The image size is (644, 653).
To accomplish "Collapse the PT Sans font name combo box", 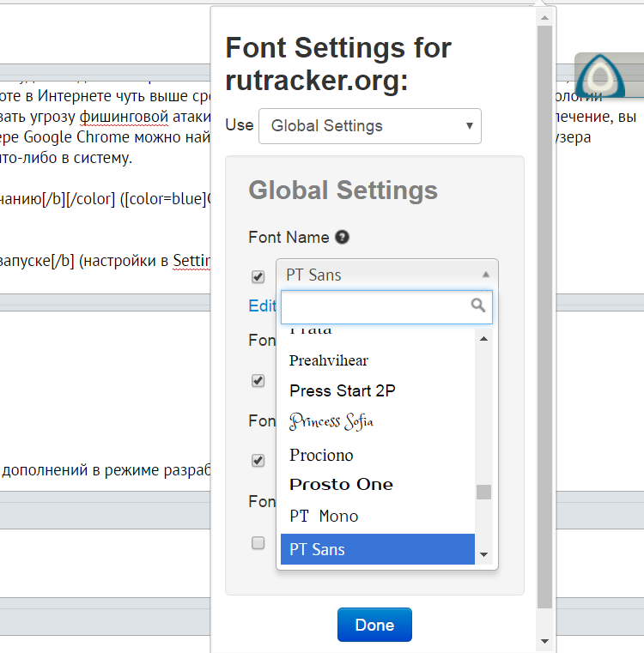I will point(386,275).
